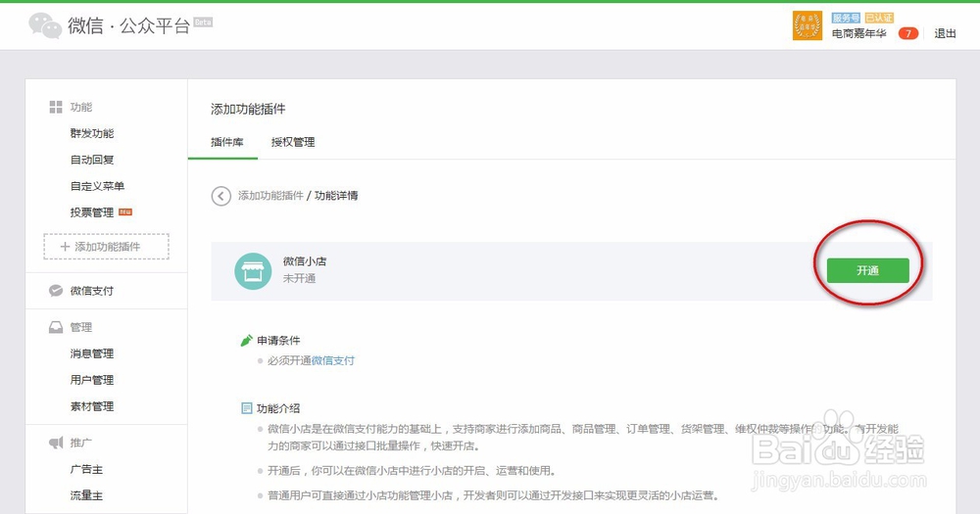Viewport: 980px width, 514px height.
Task: Open 自动回复 in the sidebar
Action: click(92, 160)
